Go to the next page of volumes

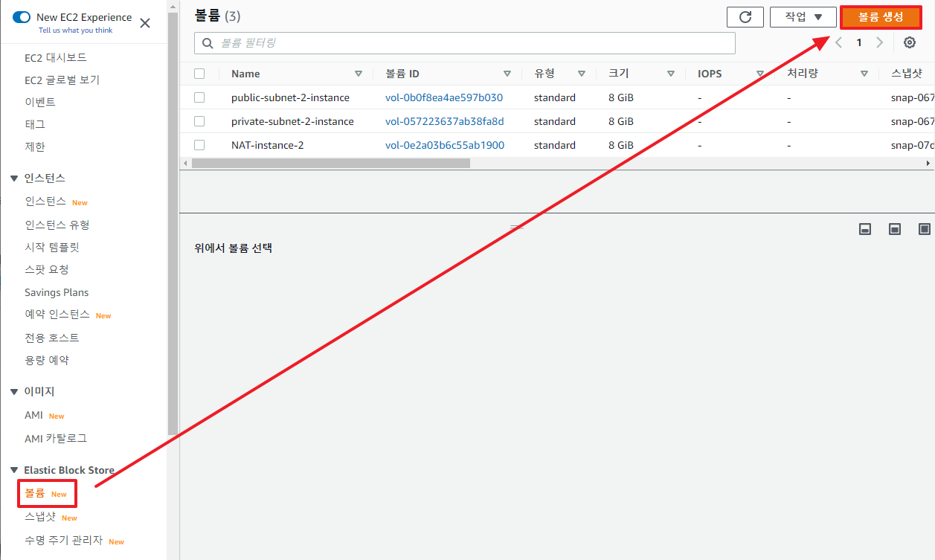(x=879, y=42)
